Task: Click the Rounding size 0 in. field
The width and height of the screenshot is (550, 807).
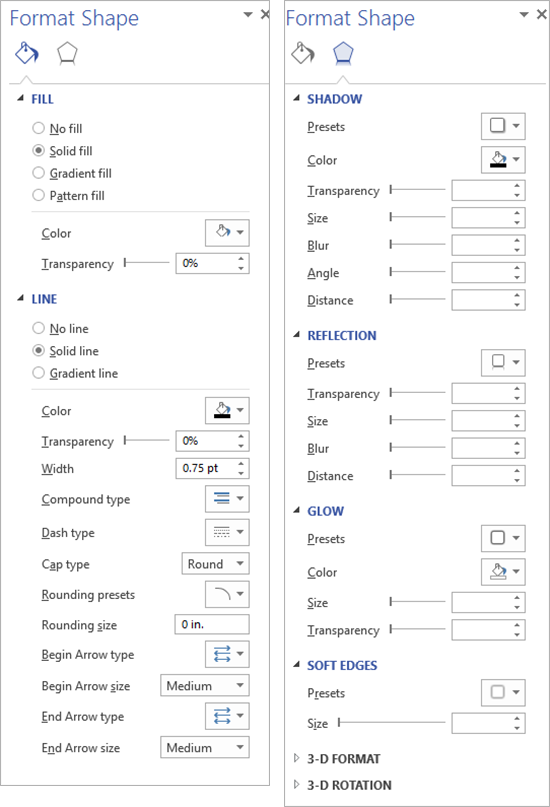Action: (x=212, y=624)
